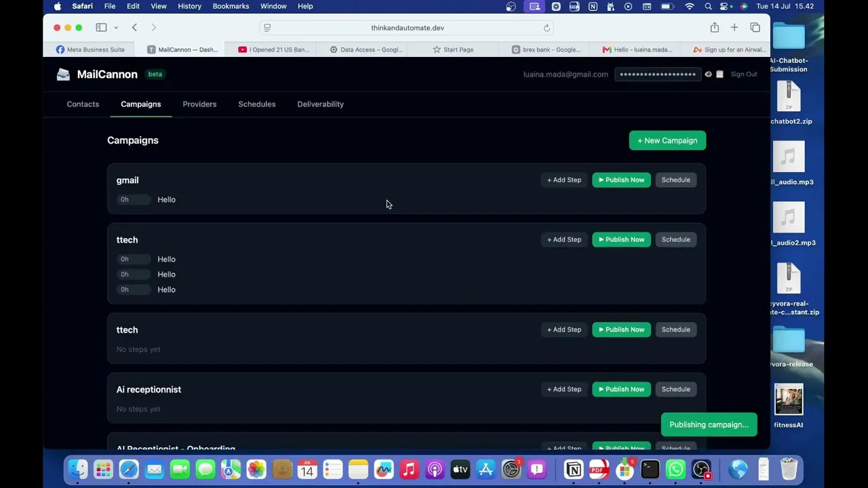Open App Store from the Dock
This screenshot has width=868, height=488.
486,469
